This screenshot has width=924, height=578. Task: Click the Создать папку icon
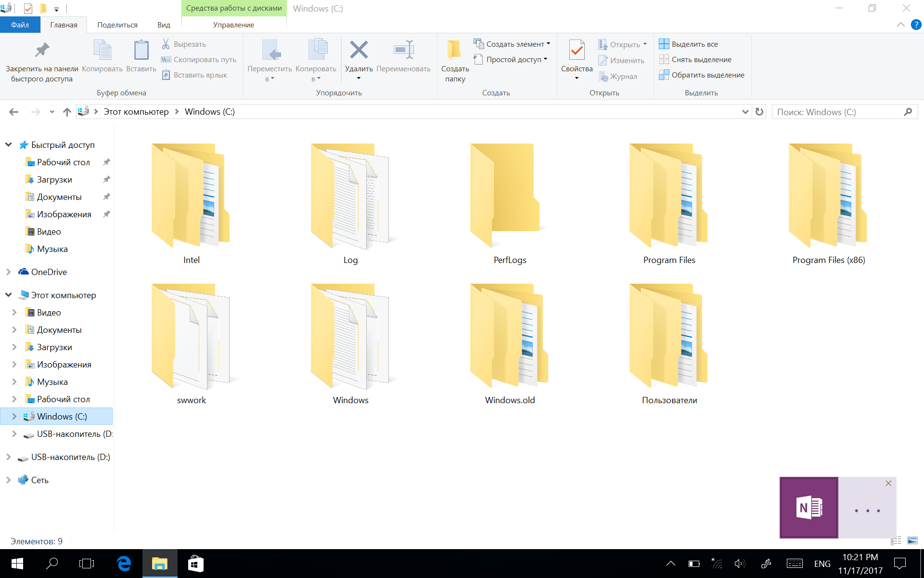coord(454,50)
